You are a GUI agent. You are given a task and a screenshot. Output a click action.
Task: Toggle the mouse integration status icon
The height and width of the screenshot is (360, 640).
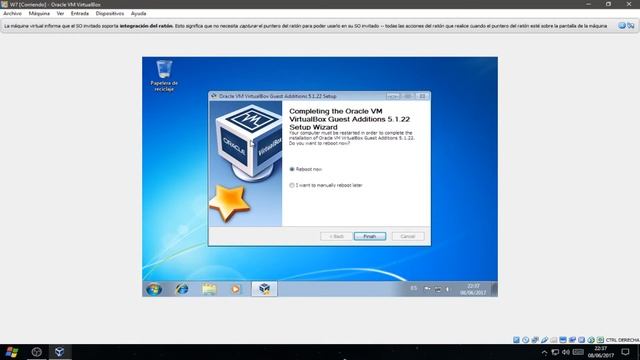click(x=591, y=340)
